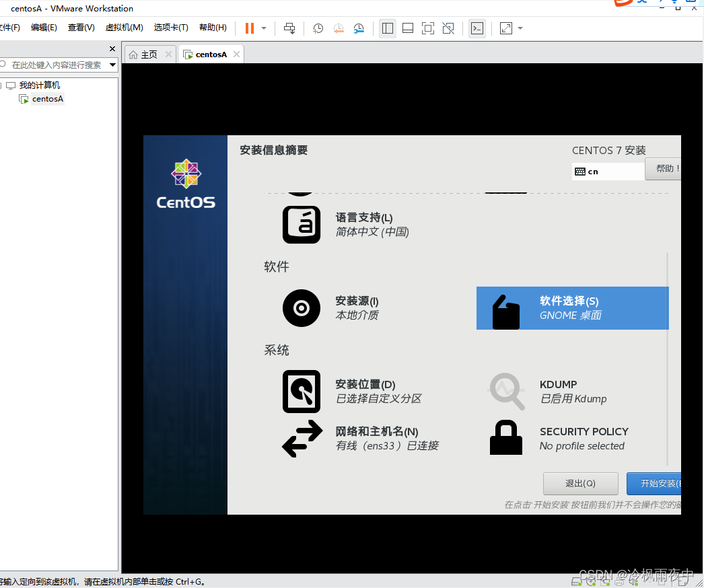The width and height of the screenshot is (704, 588).
Task: Open the stretch display dropdown arrow
Action: coord(520,28)
